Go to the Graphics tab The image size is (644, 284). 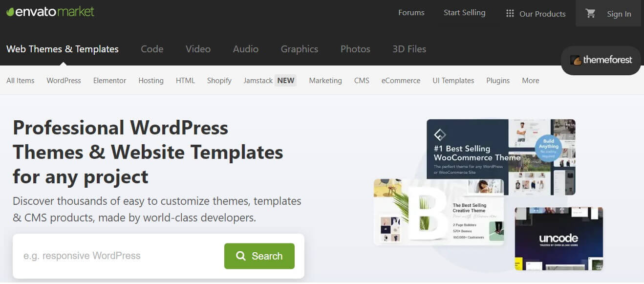click(300, 49)
